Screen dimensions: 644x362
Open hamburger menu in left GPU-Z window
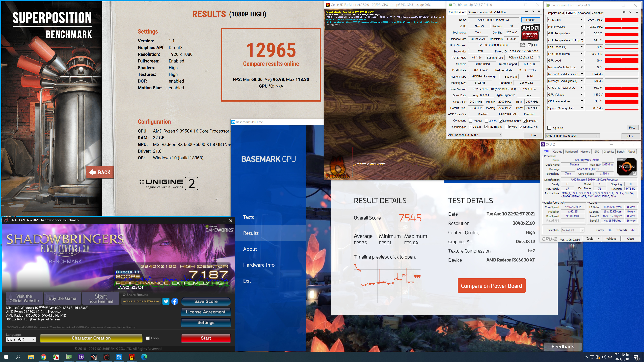click(x=539, y=12)
